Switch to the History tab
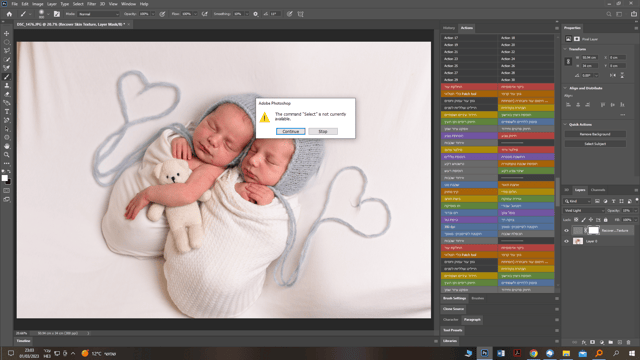Screen dimensions: 640x360 point(449,28)
